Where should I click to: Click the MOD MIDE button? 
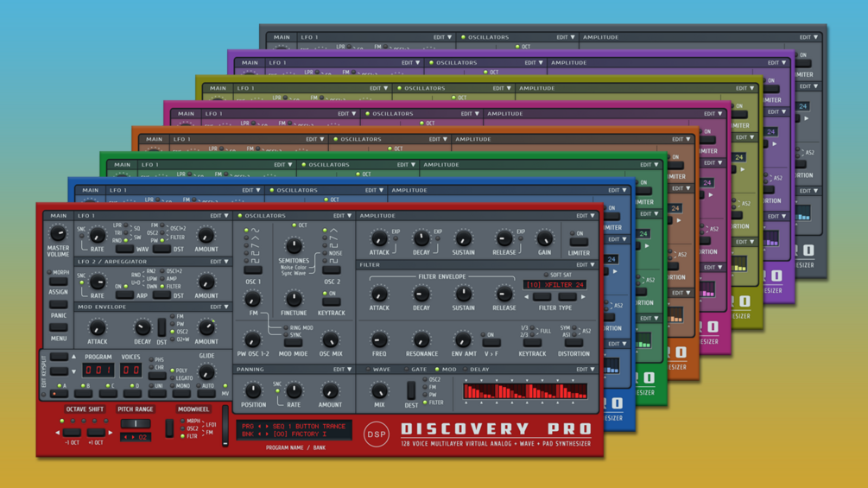click(x=293, y=343)
